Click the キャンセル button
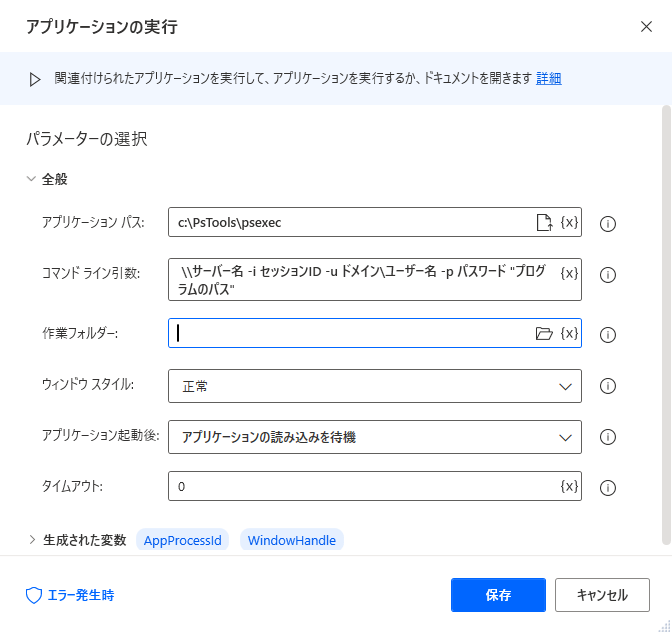672x634 pixels. pos(602,595)
